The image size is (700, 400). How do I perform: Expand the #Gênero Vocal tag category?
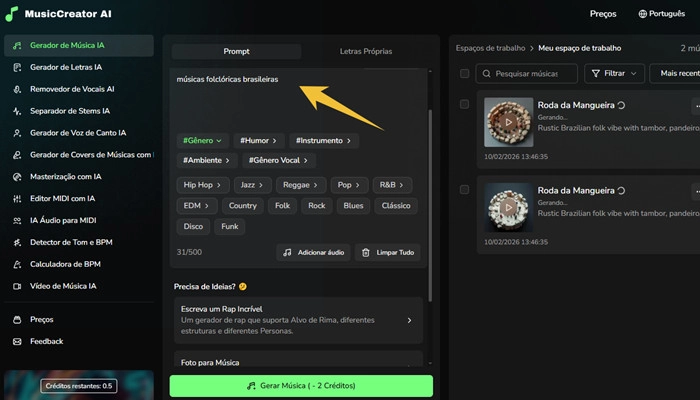click(x=279, y=160)
